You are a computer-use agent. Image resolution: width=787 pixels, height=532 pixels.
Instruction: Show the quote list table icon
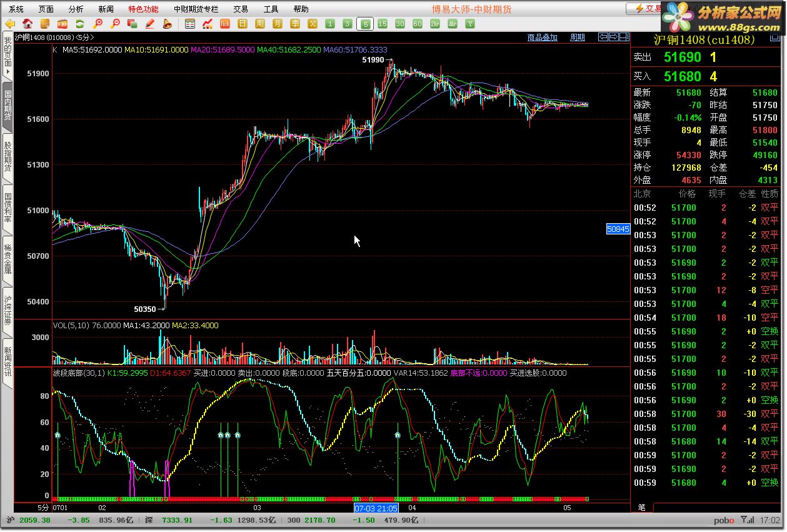190,24
